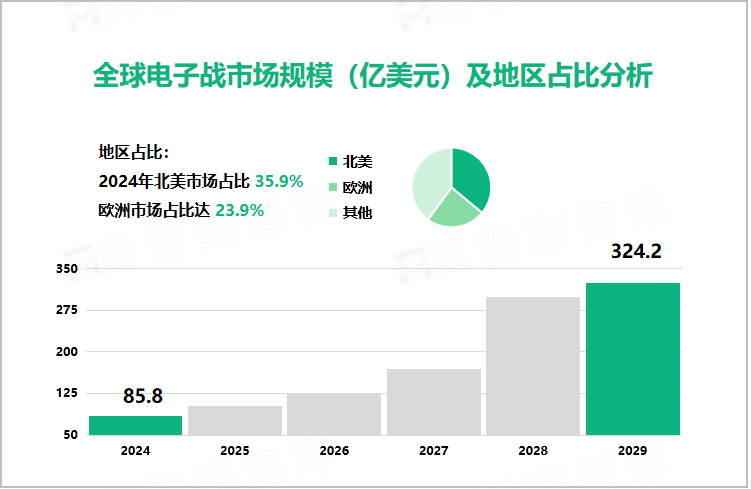
Task: Click the 其他 legend color swatch
Action: (334, 213)
